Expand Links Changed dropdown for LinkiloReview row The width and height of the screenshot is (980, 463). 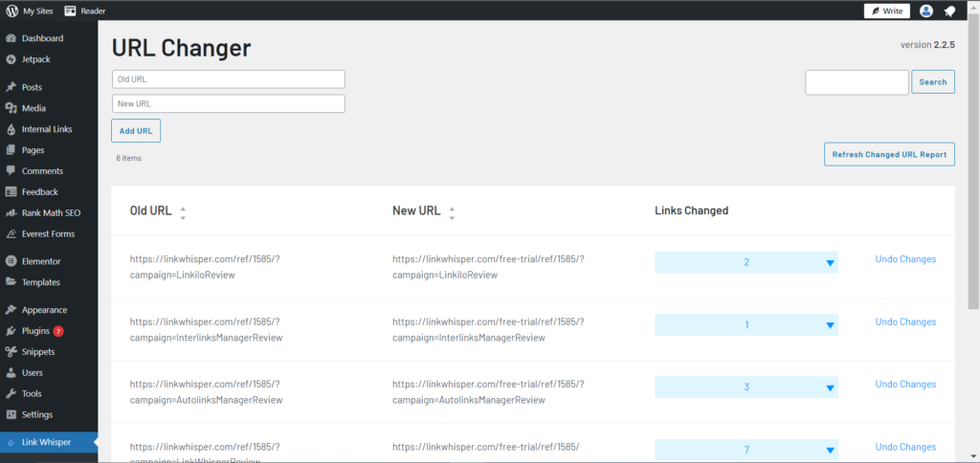746,262
